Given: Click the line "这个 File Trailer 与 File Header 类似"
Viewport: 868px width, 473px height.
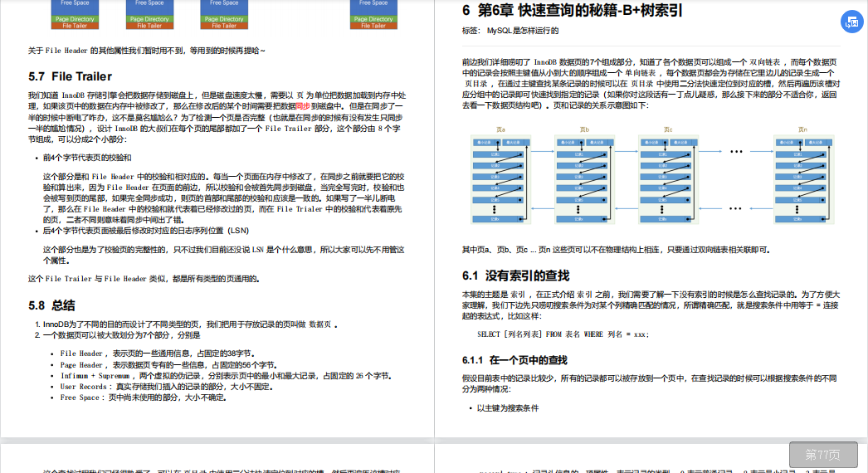Looking at the screenshot, I should [x=144, y=279].
